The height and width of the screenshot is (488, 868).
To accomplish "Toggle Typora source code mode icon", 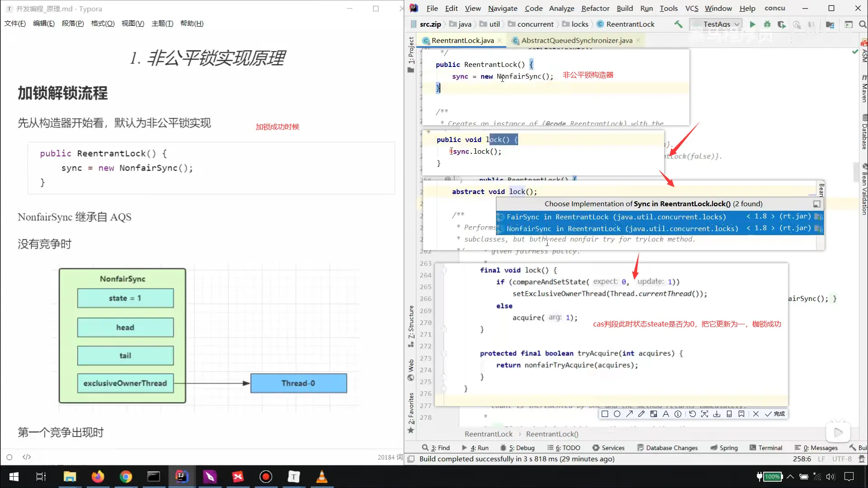I will 27,457.
